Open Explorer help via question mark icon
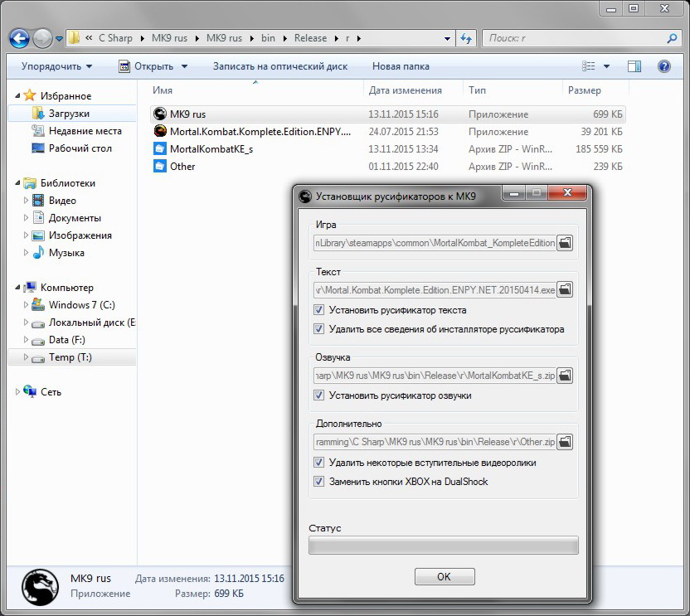 point(664,66)
